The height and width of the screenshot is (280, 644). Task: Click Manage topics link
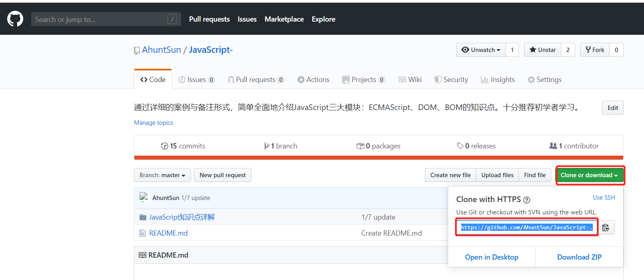coord(154,123)
